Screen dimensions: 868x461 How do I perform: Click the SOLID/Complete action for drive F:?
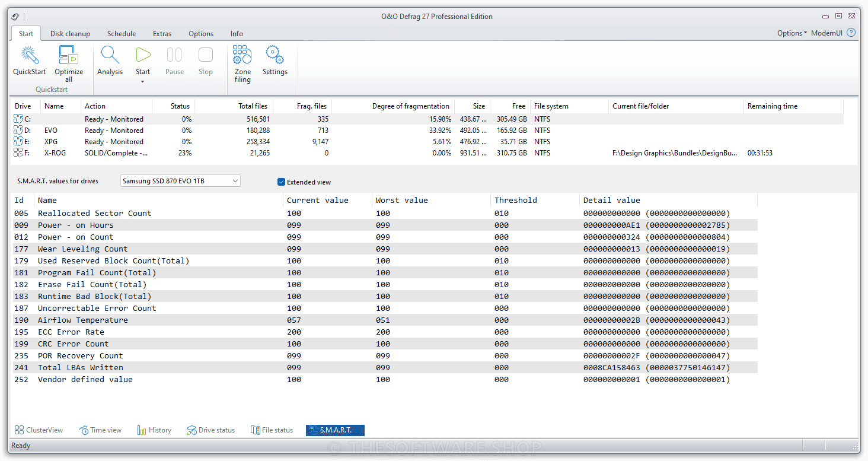coord(116,153)
